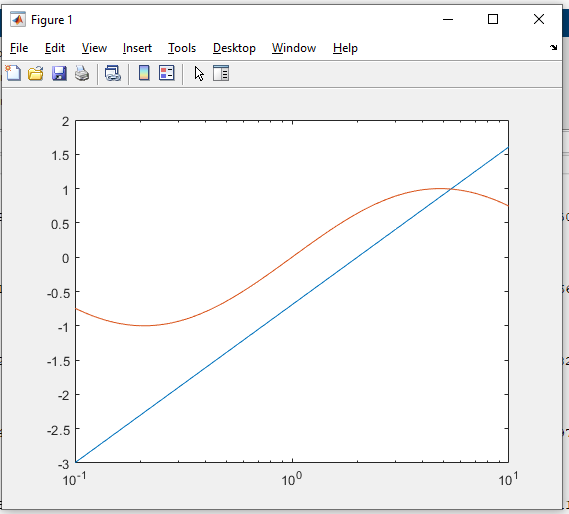Click the Link Plot toolbar icon
Viewport: 569px width, 514px height.
[113, 73]
